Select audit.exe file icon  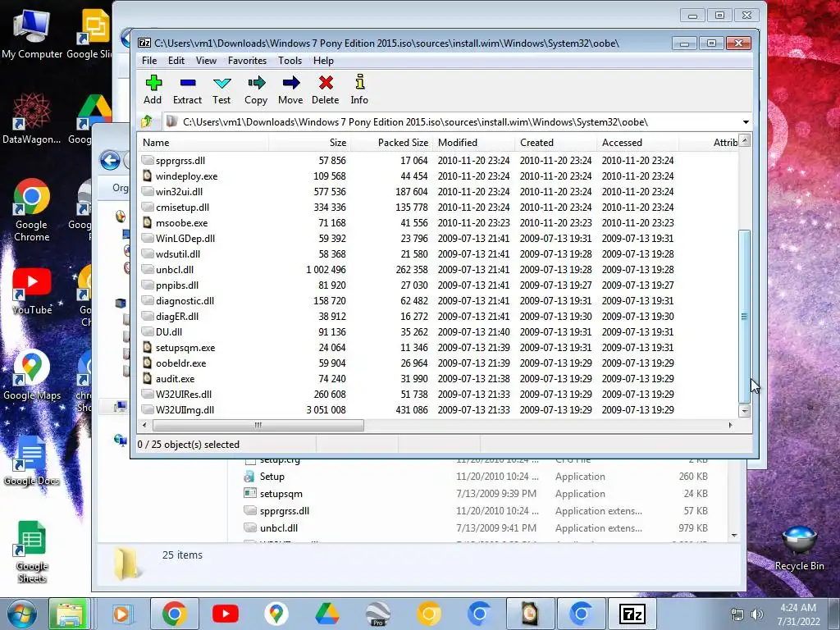tap(148, 378)
